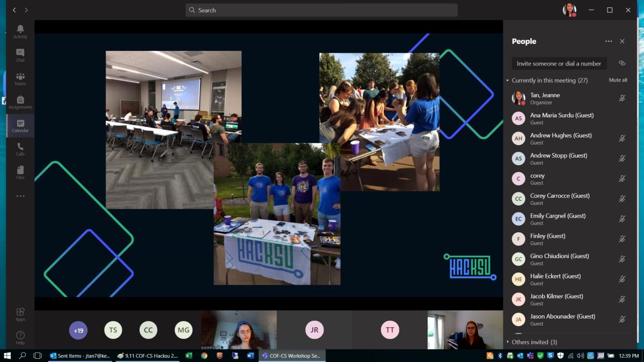Viewport: 644px width, 362px height.
Task: Toggle mute icon for Andrew Hughes
Action: click(x=622, y=138)
